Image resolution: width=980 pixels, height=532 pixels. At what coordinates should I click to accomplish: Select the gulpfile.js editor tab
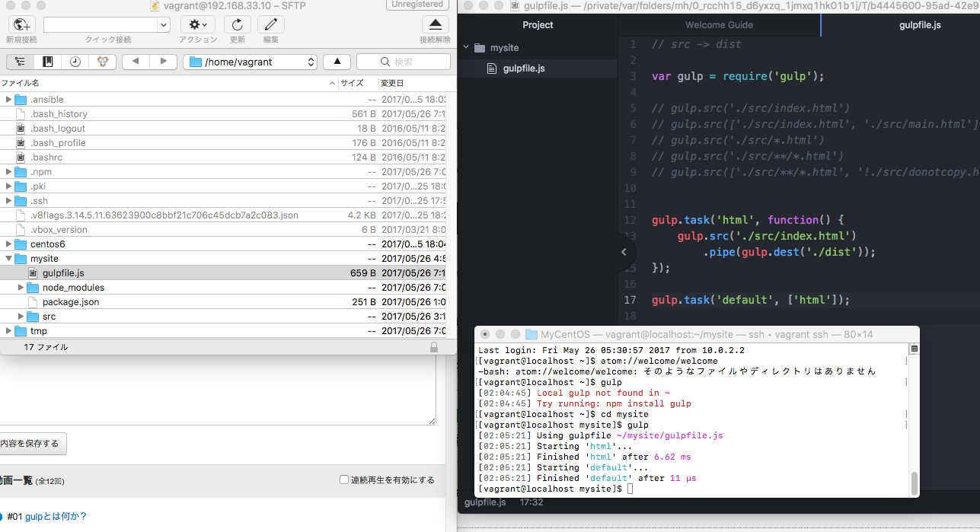pyautogui.click(x=920, y=25)
